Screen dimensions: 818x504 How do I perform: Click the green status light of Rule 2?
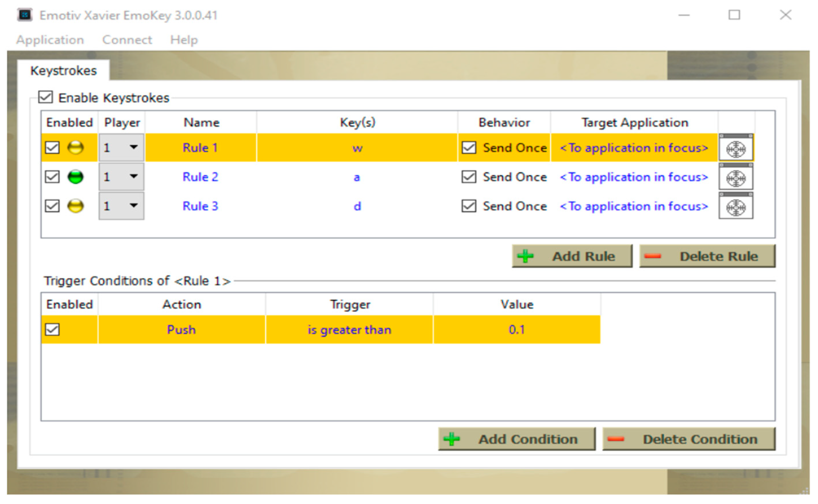coord(75,177)
